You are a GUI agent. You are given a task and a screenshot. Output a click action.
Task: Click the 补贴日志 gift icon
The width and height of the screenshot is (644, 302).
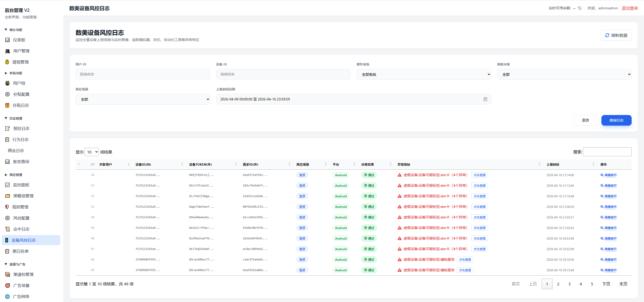click(7, 105)
